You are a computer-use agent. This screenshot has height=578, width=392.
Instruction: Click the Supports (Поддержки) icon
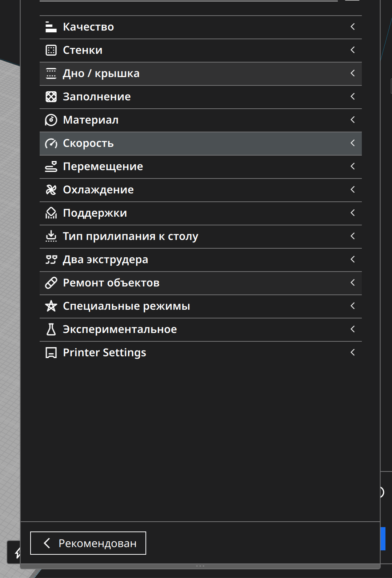pyautogui.click(x=51, y=213)
